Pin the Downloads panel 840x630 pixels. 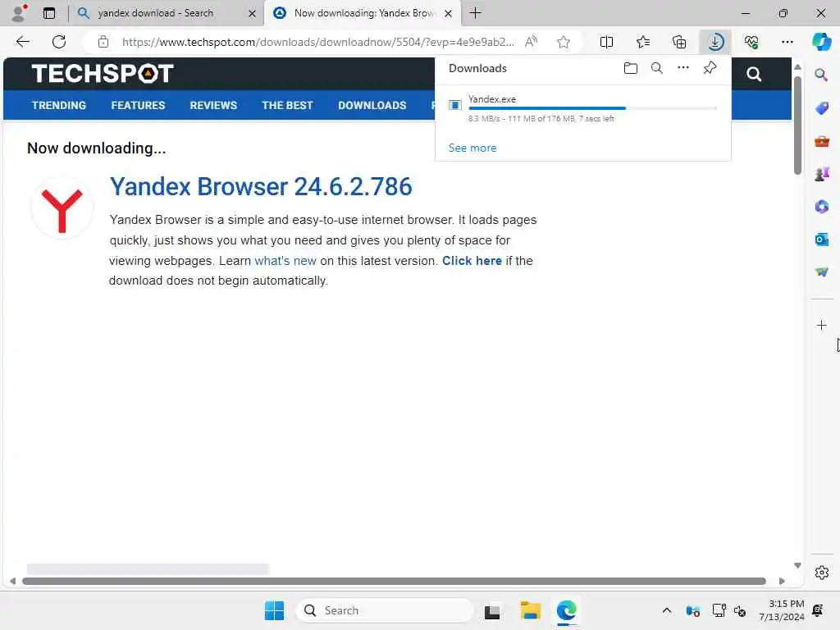(x=710, y=68)
